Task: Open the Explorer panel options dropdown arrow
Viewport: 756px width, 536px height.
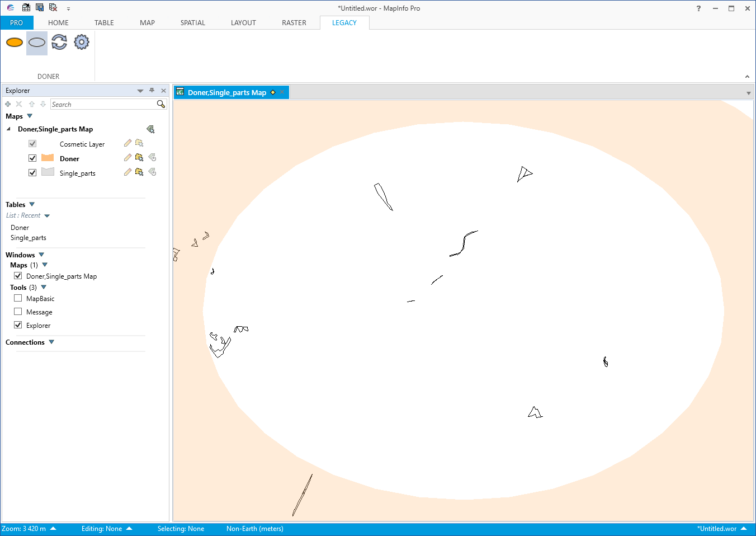Action: pyautogui.click(x=140, y=91)
